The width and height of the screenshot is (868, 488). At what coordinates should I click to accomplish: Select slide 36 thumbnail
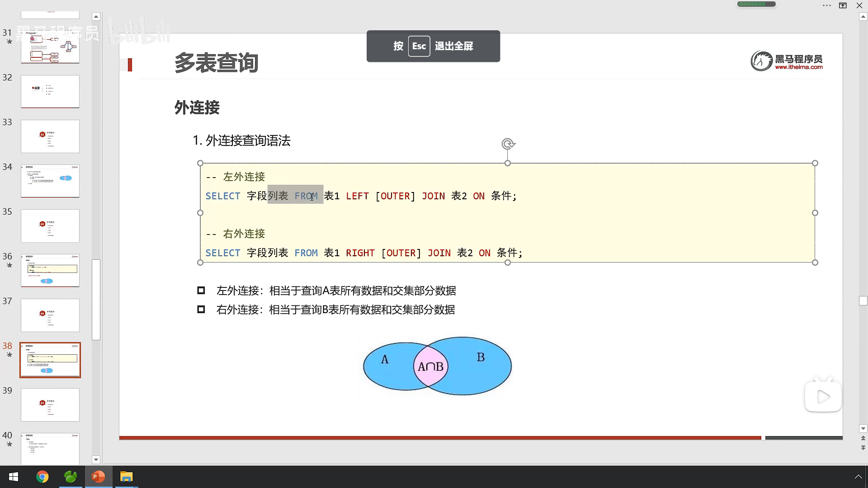(50, 270)
